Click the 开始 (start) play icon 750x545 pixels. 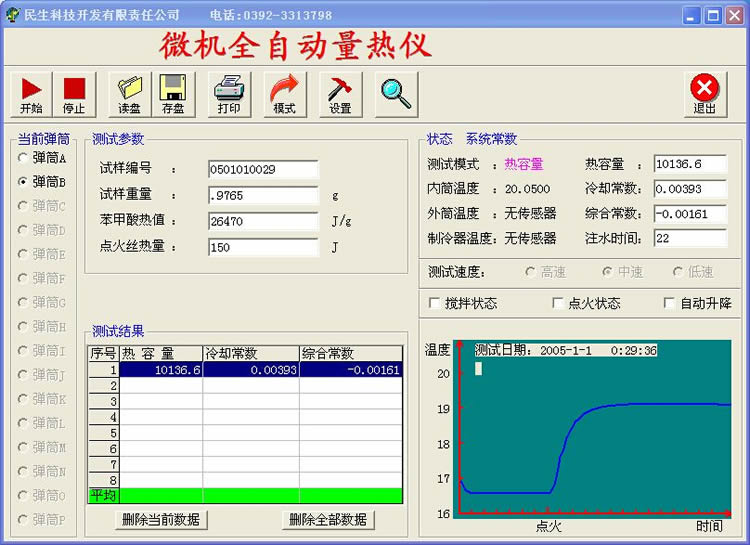click(x=31, y=94)
